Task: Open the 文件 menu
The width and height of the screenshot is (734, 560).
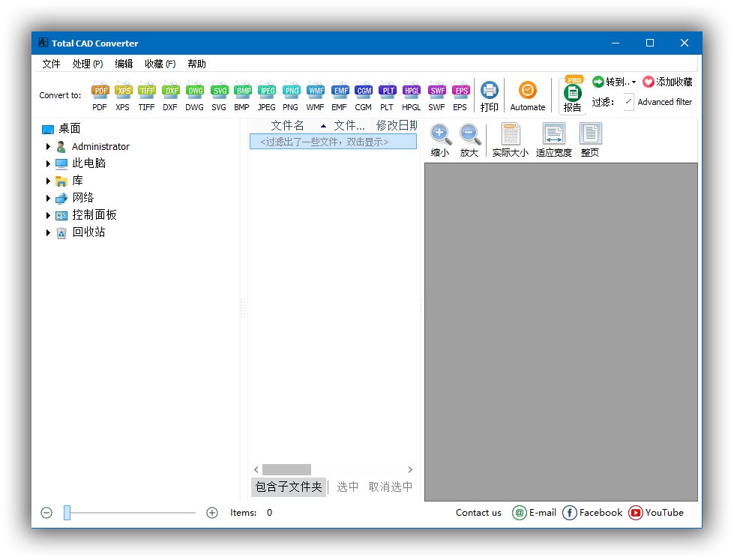Action: point(51,64)
